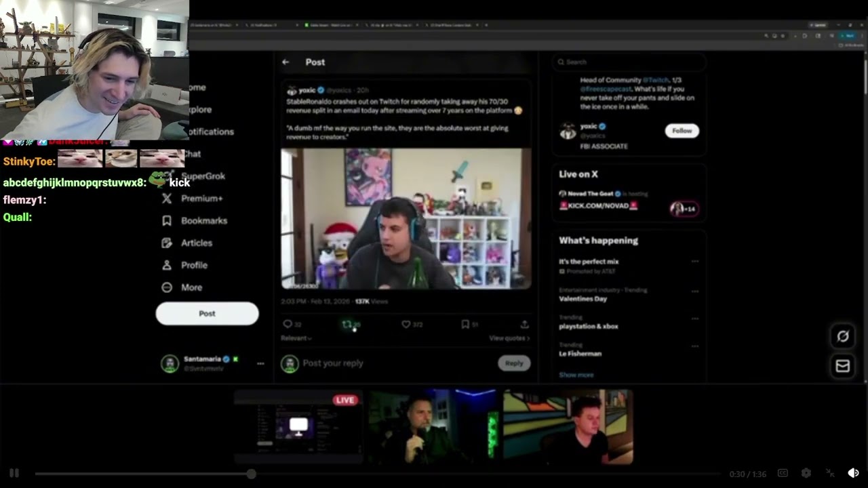Toggle closed captions in player

(x=783, y=473)
